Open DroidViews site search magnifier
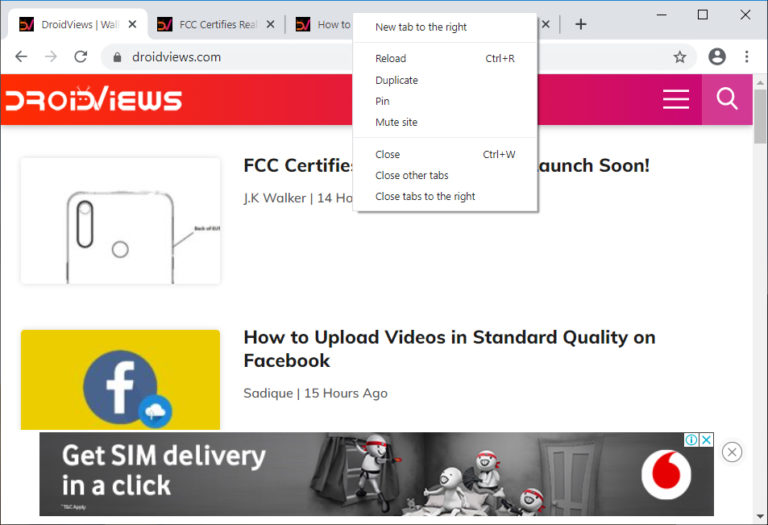This screenshot has width=768, height=525. tap(727, 99)
